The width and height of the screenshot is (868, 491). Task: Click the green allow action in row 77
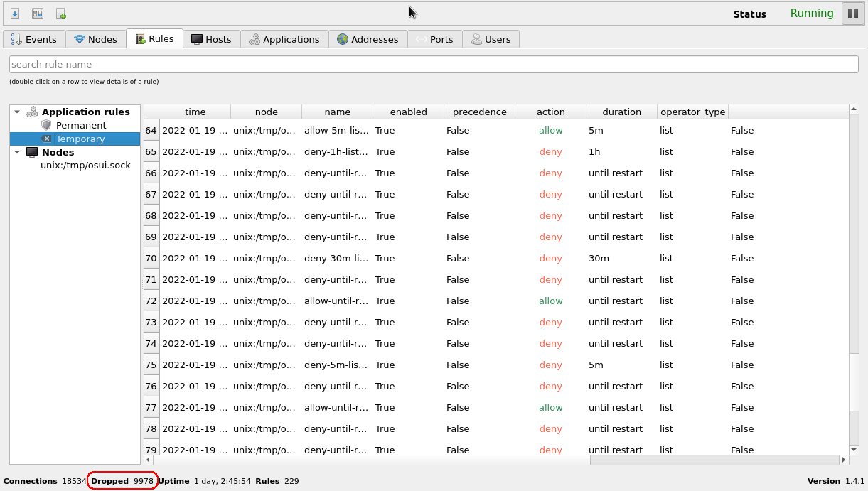pos(551,408)
